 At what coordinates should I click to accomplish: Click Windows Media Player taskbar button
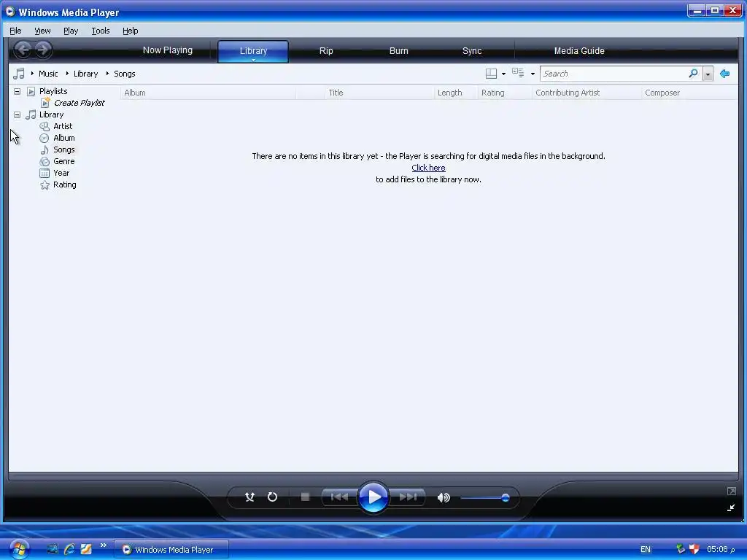click(x=171, y=550)
